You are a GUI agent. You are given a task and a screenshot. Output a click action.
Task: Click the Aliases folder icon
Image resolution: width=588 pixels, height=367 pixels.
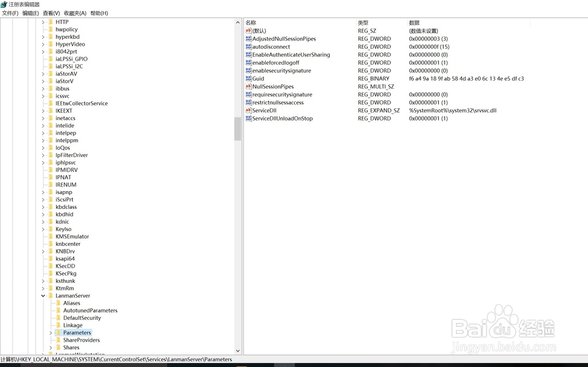point(58,303)
